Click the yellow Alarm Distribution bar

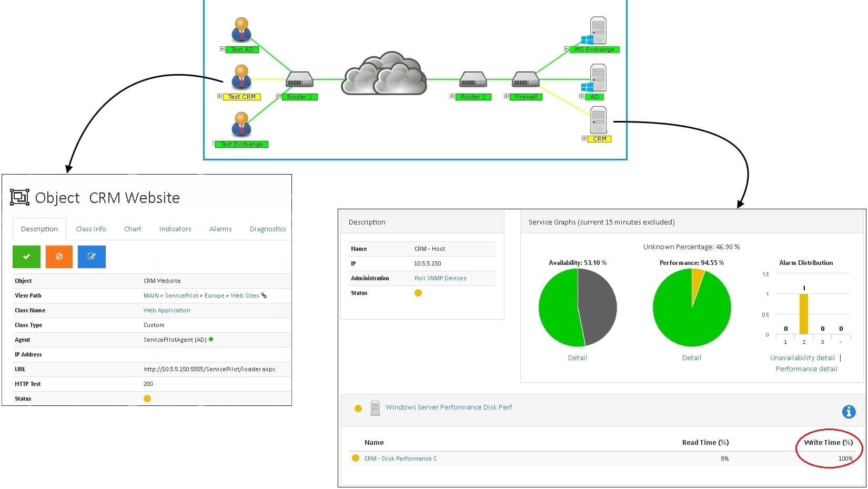pos(804,314)
